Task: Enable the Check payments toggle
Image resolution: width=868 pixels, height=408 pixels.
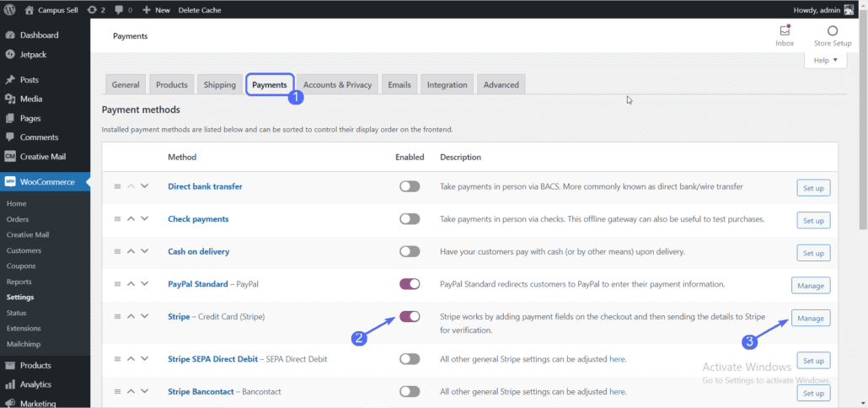Action: tap(410, 219)
